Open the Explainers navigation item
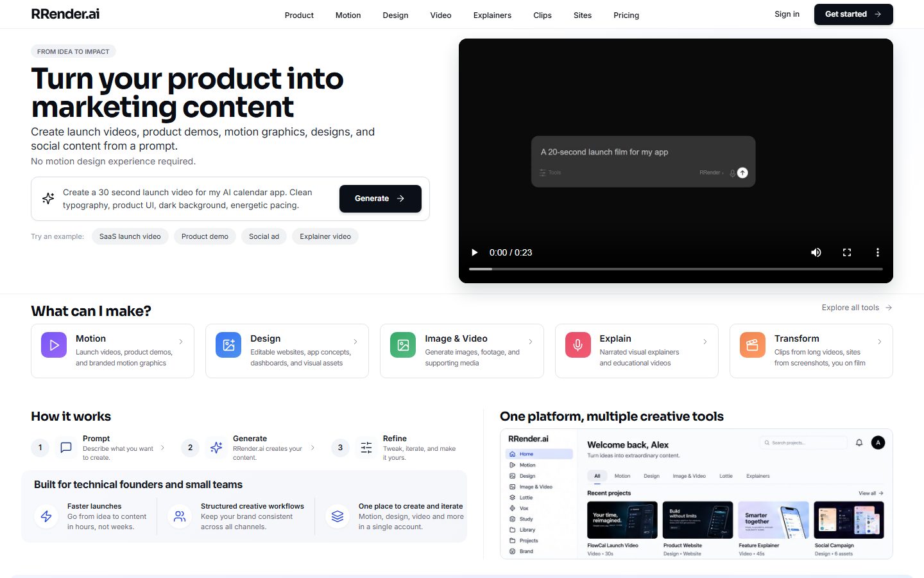The width and height of the screenshot is (924, 578). (492, 15)
